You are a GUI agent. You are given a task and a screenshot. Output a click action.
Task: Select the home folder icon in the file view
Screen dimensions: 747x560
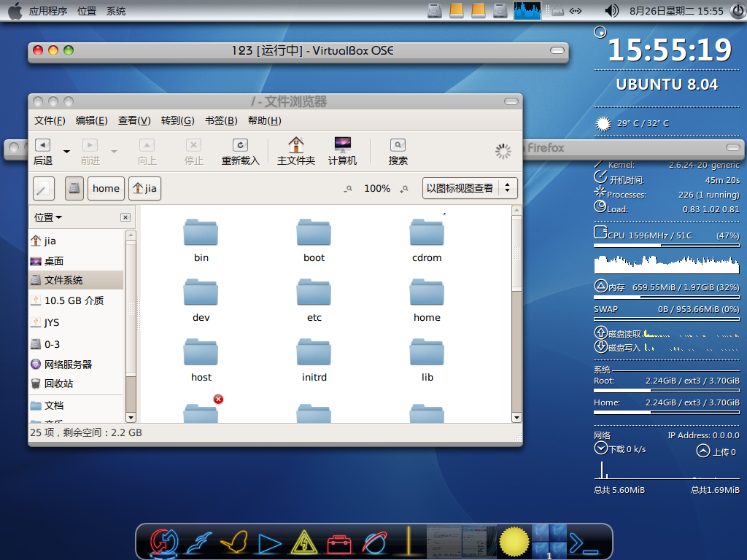(427, 292)
